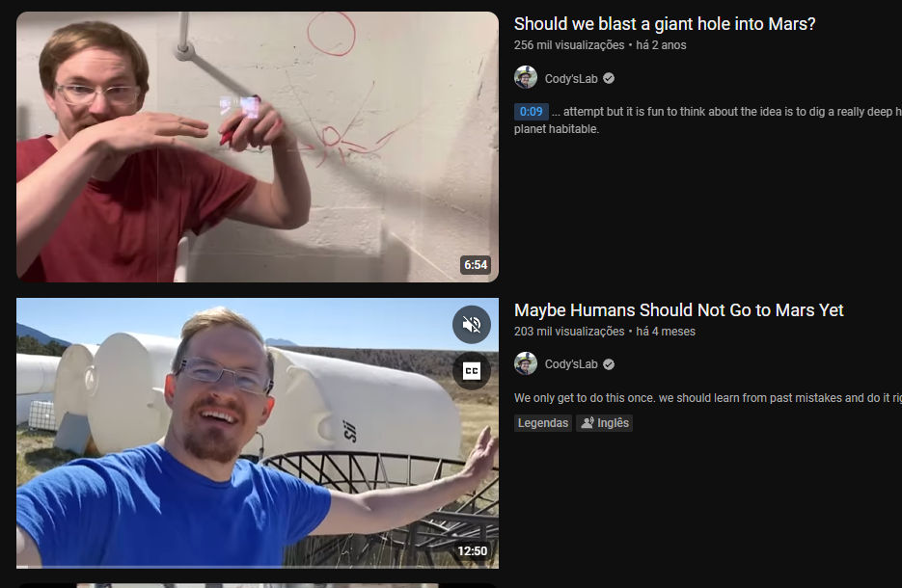Open 'We only get to do this once' description
This screenshot has height=588, width=902.
(707, 398)
